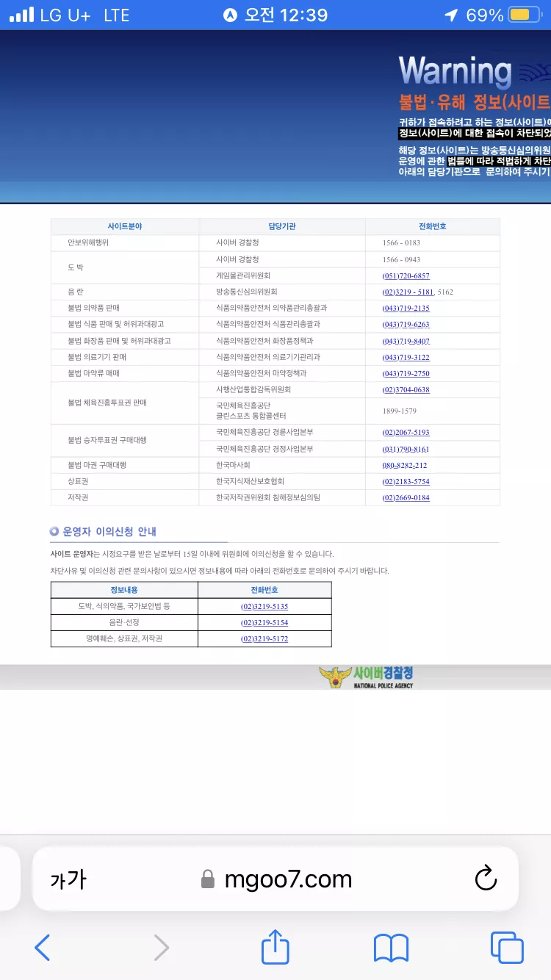Image resolution: width=551 pixels, height=980 pixels.
Task: Open the Safari share sheet icon
Action: [x=275, y=946]
